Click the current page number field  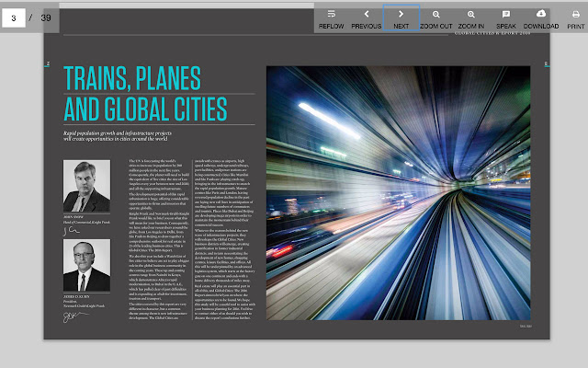[x=14, y=17]
